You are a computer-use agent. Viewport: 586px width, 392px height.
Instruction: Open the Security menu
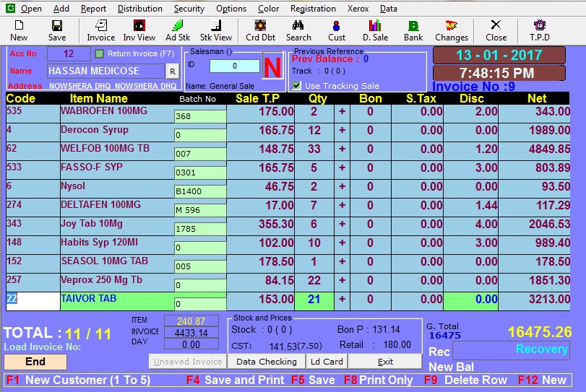click(189, 9)
